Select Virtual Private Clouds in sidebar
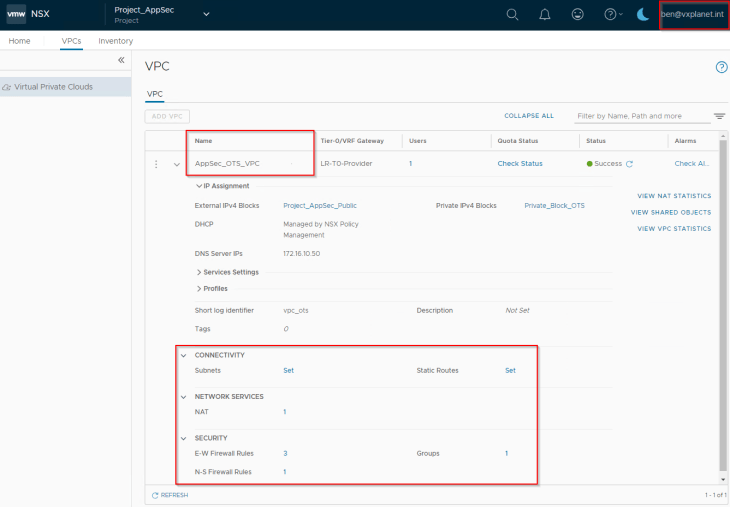The width and height of the screenshot is (730, 507). 65,87
